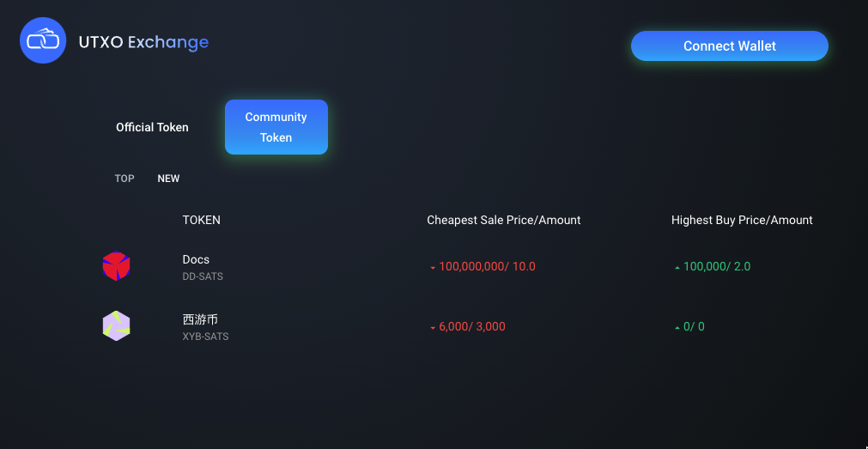Click the Cheapest Sale Price/Amount header
Image resolution: width=868 pixels, height=449 pixels.
click(503, 220)
